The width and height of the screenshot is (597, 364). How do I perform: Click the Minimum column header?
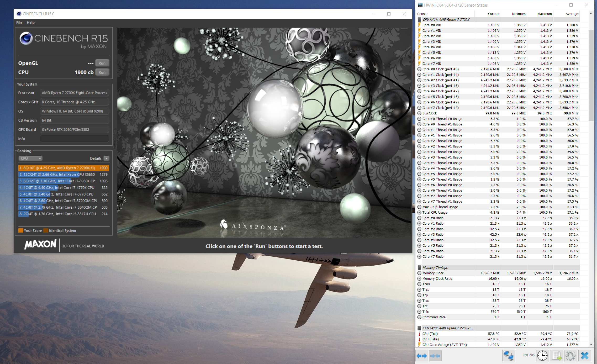pyautogui.click(x=514, y=14)
